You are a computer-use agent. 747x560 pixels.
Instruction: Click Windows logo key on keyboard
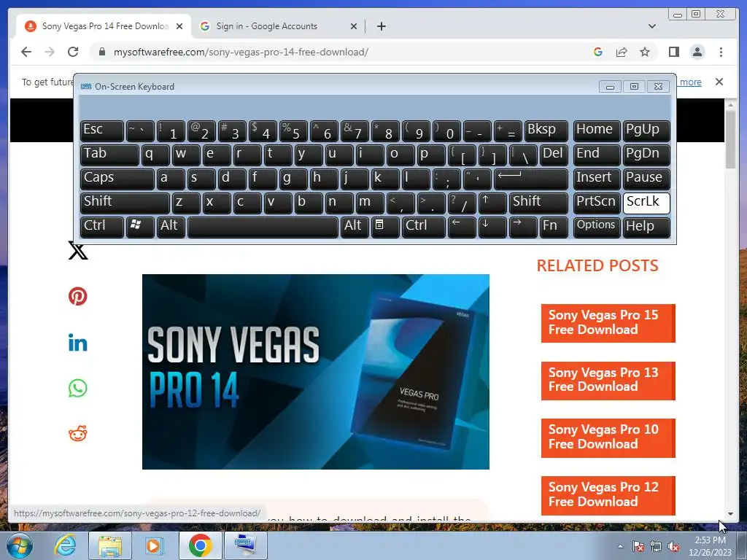(139, 227)
